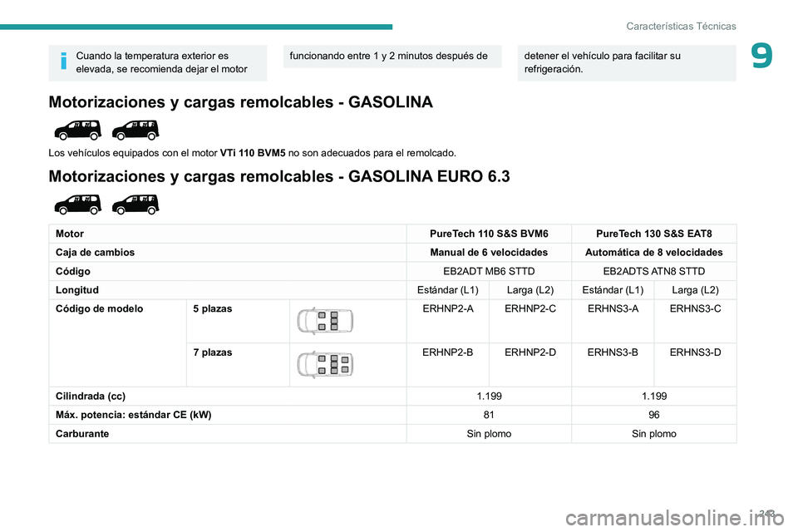Click 'Estándar (L1)' under PureTech 110
Viewport: 798px width, 532px height.
pyautogui.click(x=448, y=290)
